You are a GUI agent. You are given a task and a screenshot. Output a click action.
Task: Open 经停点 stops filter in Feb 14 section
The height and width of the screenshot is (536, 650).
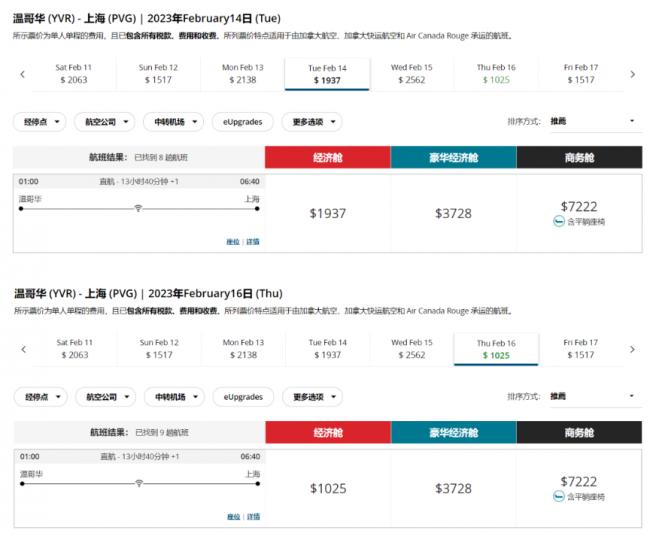click(x=40, y=122)
